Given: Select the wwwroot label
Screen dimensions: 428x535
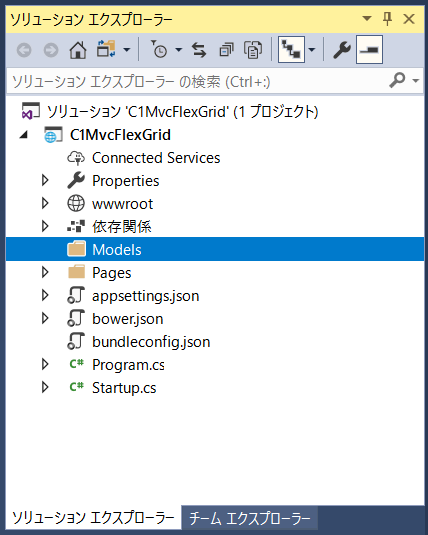Looking at the screenshot, I should pos(122,204).
